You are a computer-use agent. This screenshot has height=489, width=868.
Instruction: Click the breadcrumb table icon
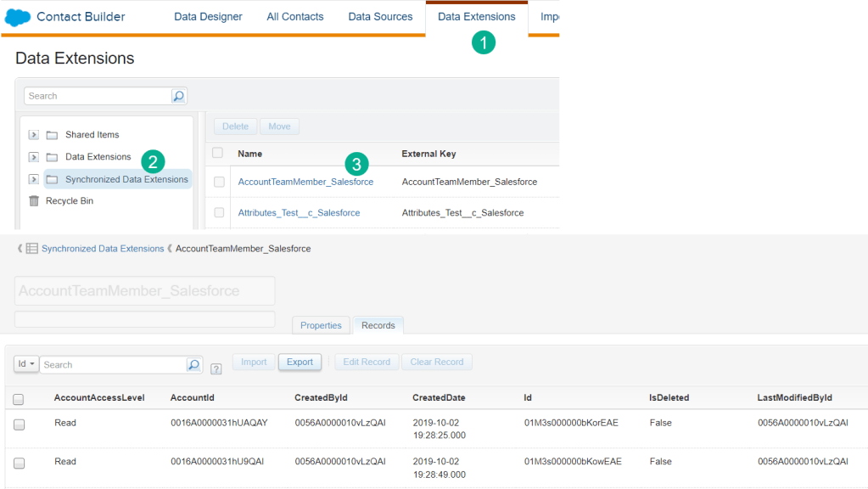pos(31,249)
